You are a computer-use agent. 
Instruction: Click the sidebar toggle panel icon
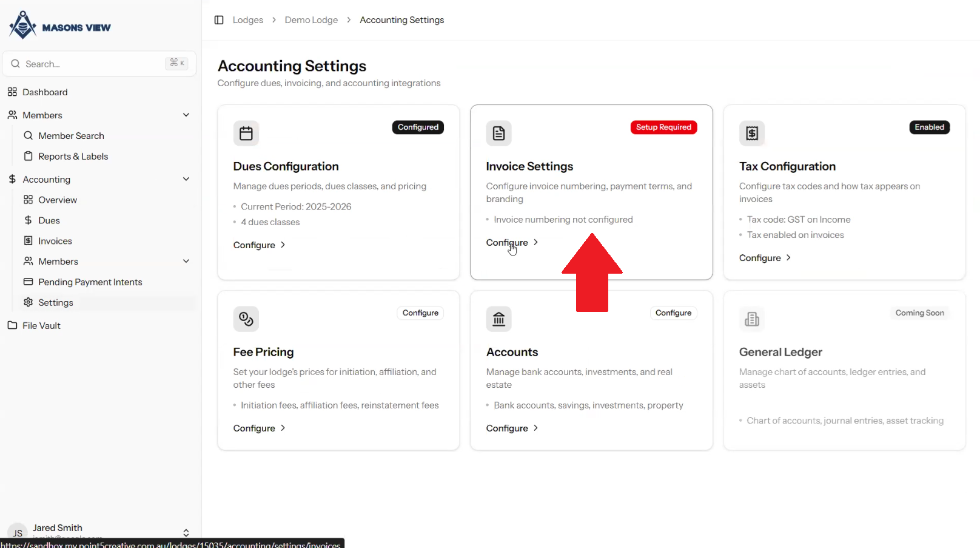pos(219,20)
